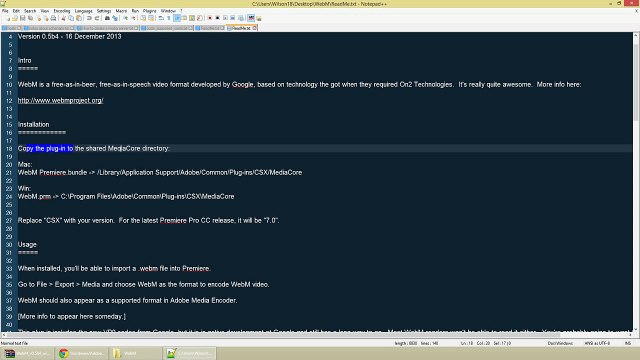Toggle Synchronize Vertical Scrolling
Viewport: 640px width, 360px height.
coord(142,18)
